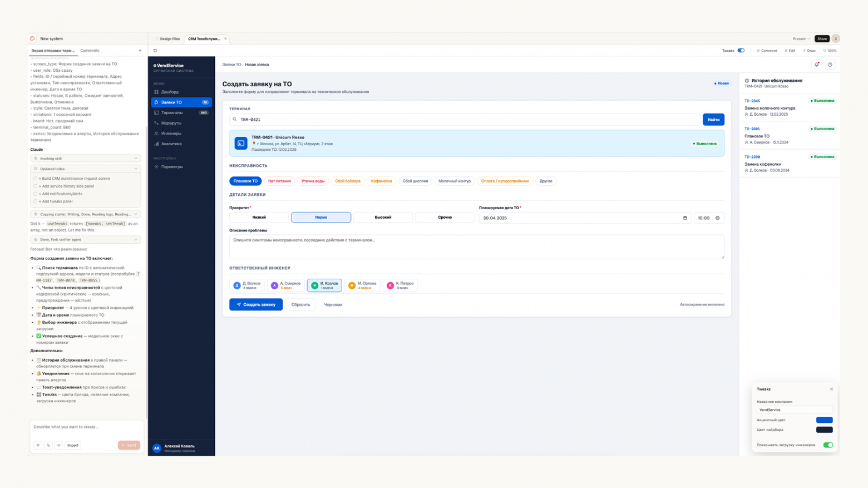Select the Draw tool in the toolbar

point(809,51)
